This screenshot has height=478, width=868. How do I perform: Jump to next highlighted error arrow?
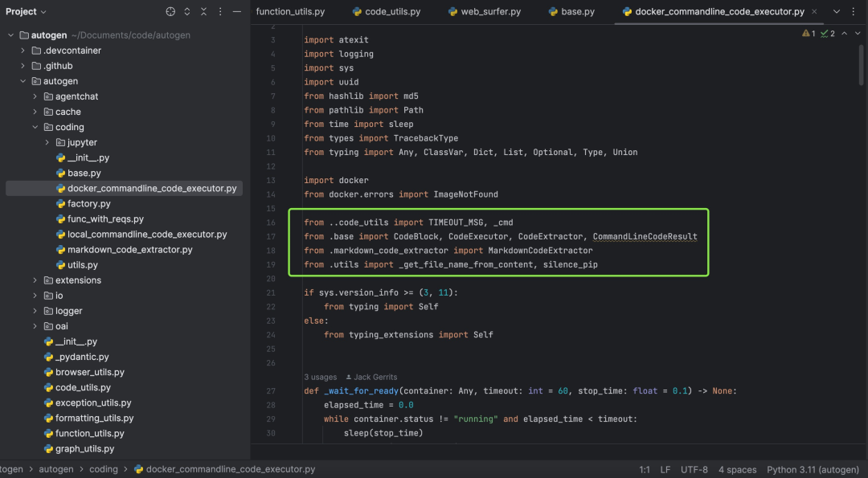(858, 34)
